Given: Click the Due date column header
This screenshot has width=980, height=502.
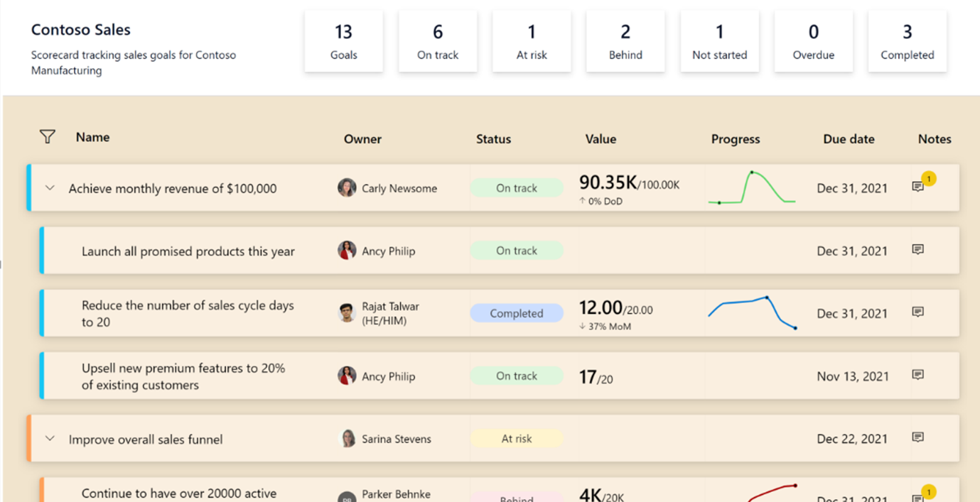Looking at the screenshot, I should pyautogui.click(x=849, y=139).
